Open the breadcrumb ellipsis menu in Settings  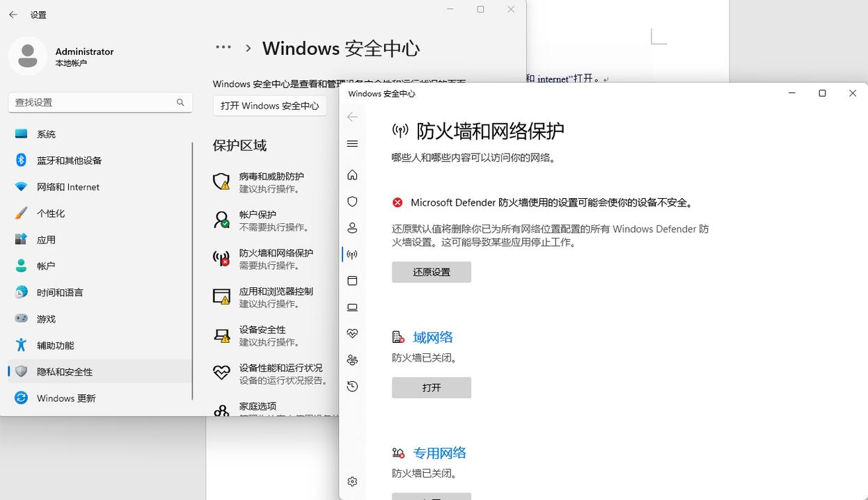pyautogui.click(x=223, y=47)
